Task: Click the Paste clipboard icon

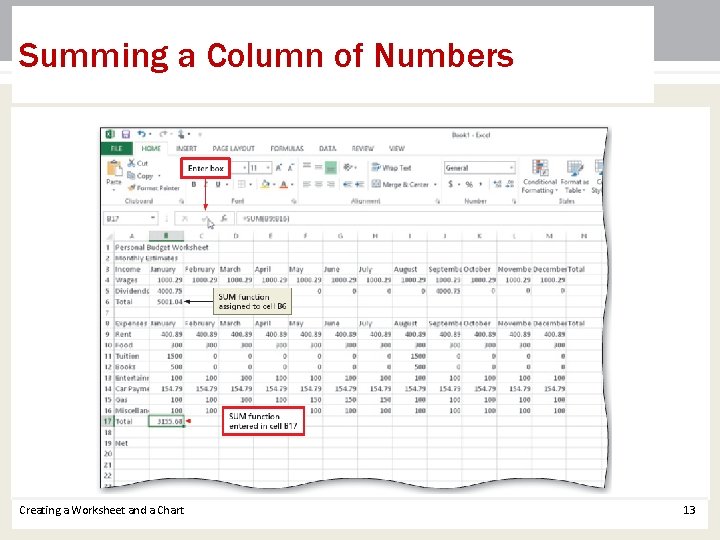Action: (x=114, y=168)
